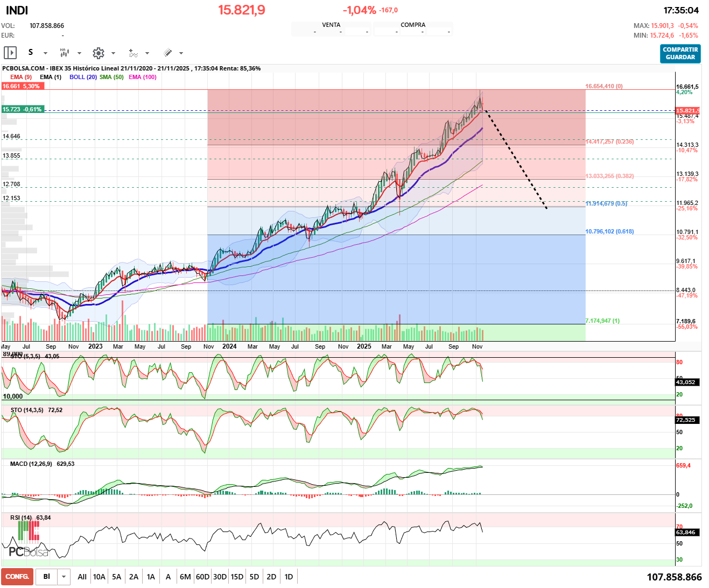709x588 pixels.
Task: Click the PCBolsa logo watermark
Action: tap(28, 541)
